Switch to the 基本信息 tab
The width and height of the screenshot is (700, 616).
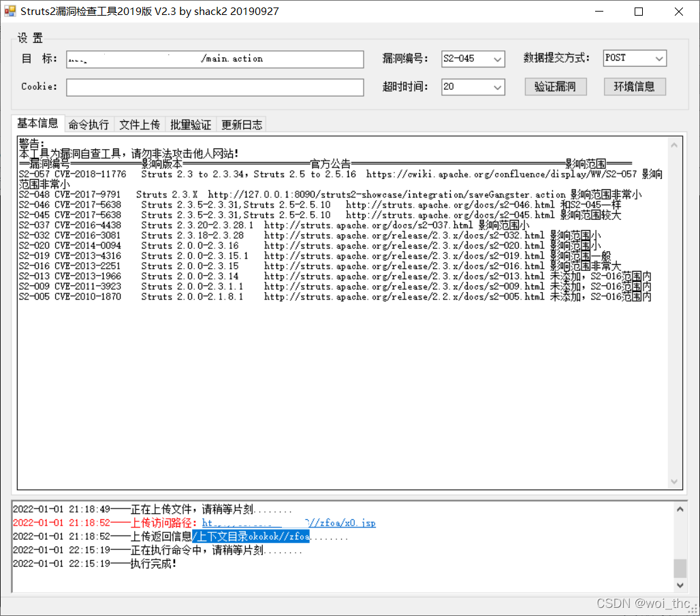37,123
